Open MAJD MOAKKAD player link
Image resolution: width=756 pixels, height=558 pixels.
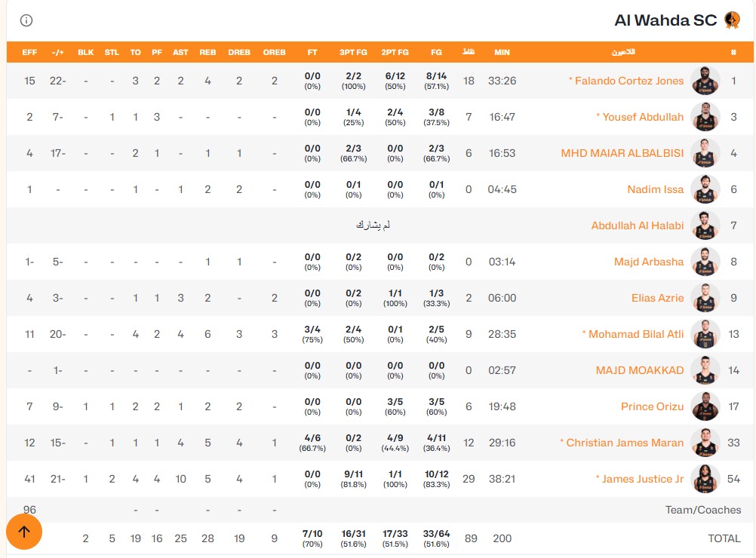pos(640,370)
